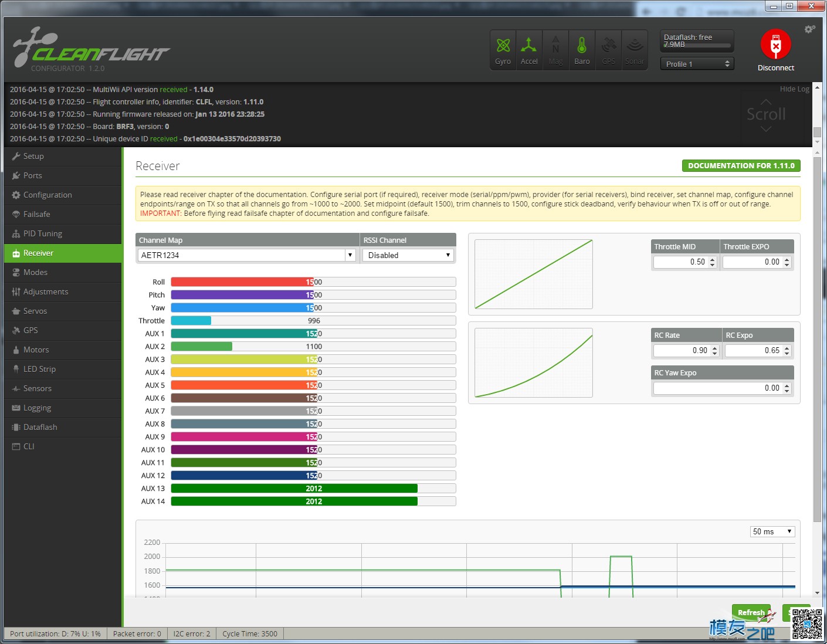Click the red Disconnect USB icon
The height and width of the screenshot is (644, 827).
[775, 45]
